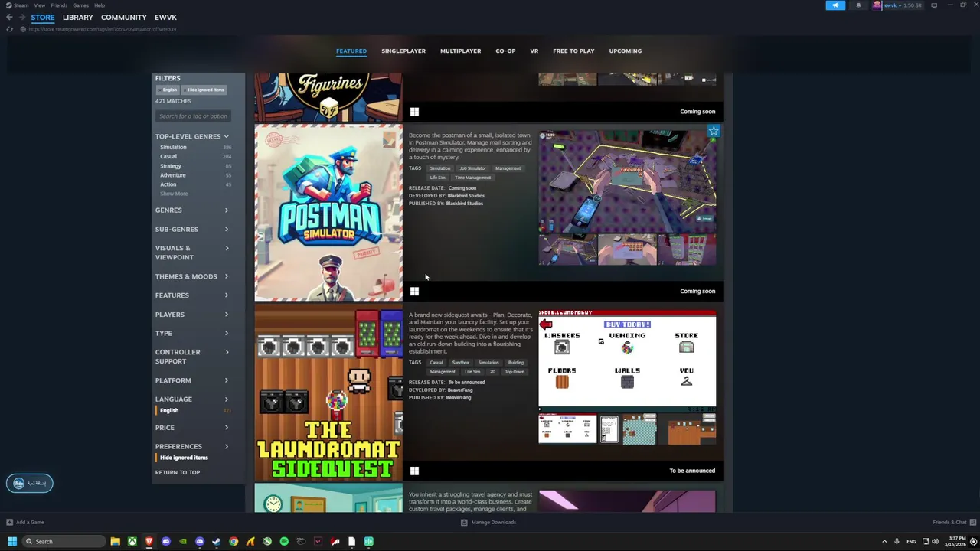The image size is (980, 551).
Task: Open the volume control in system tray
Action: click(x=935, y=541)
